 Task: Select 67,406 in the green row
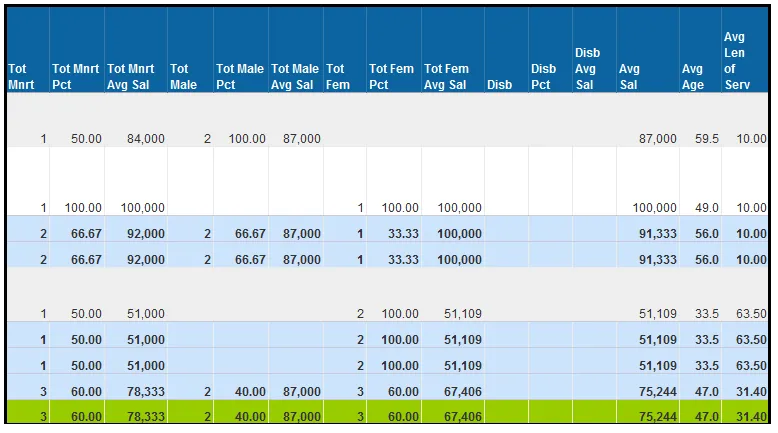click(x=462, y=417)
